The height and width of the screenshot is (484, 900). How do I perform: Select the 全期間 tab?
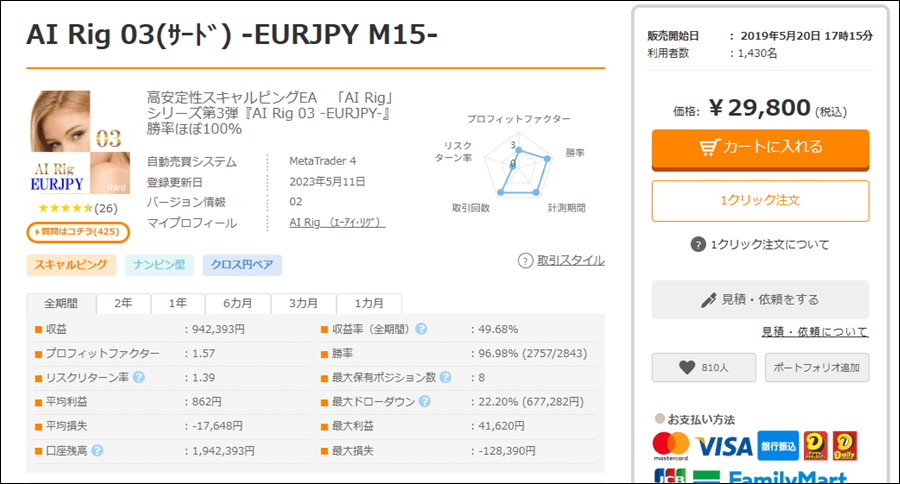pyautogui.click(x=61, y=303)
